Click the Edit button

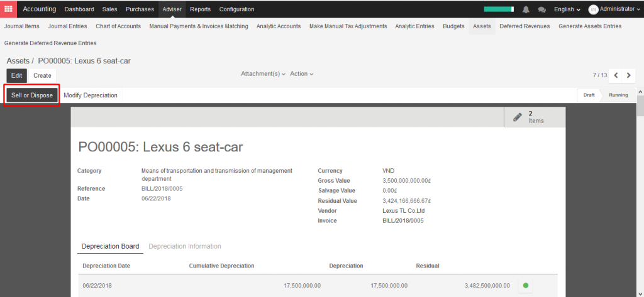pos(17,75)
